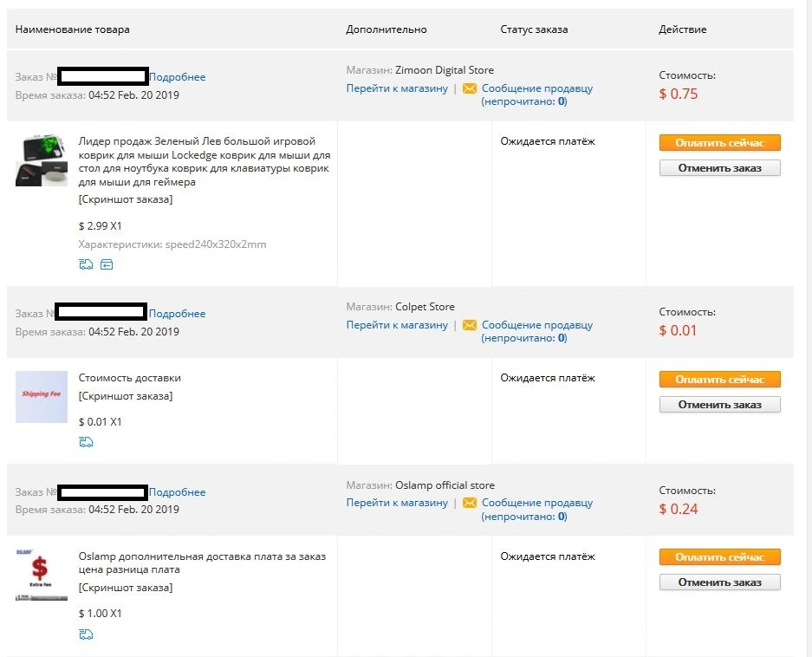Open Сообщение продавцу for Oslamp official store
This screenshot has height=657, width=812.
tap(537, 510)
